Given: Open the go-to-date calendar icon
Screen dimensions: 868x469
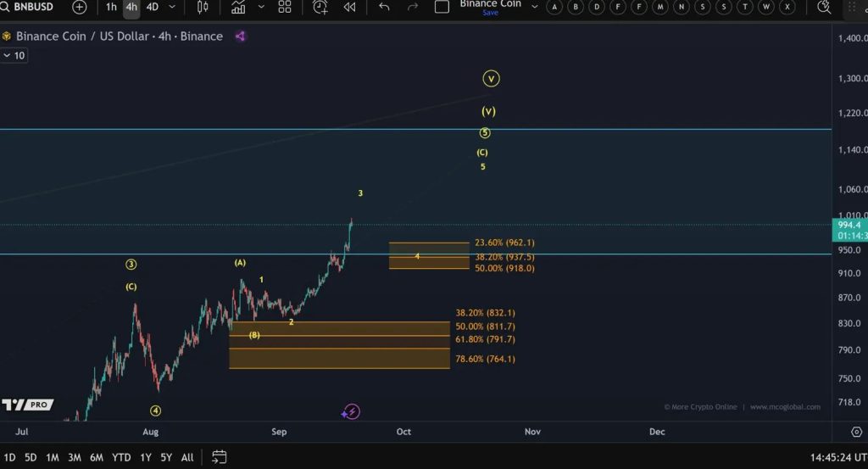Looking at the screenshot, I should (x=219, y=457).
